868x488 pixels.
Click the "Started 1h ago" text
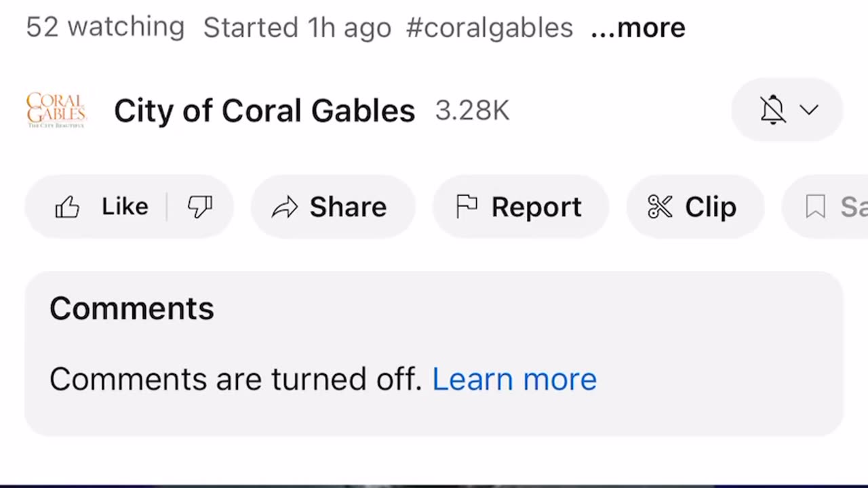[x=297, y=28]
